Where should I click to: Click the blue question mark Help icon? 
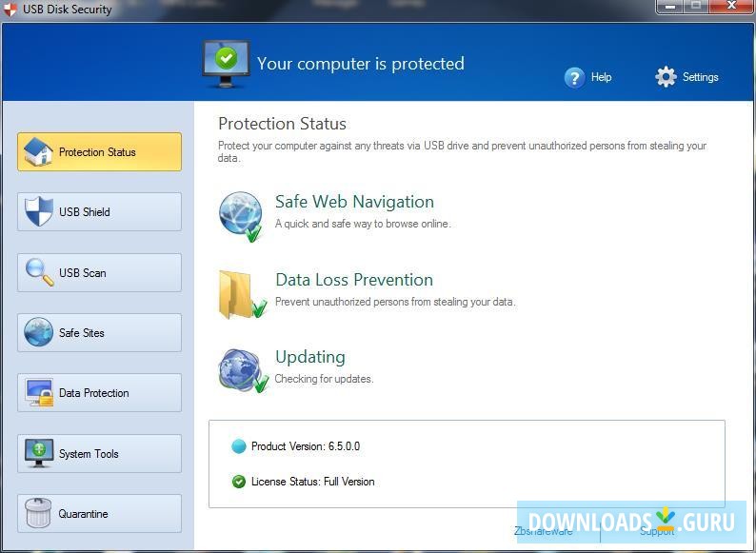click(x=574, y=77)
